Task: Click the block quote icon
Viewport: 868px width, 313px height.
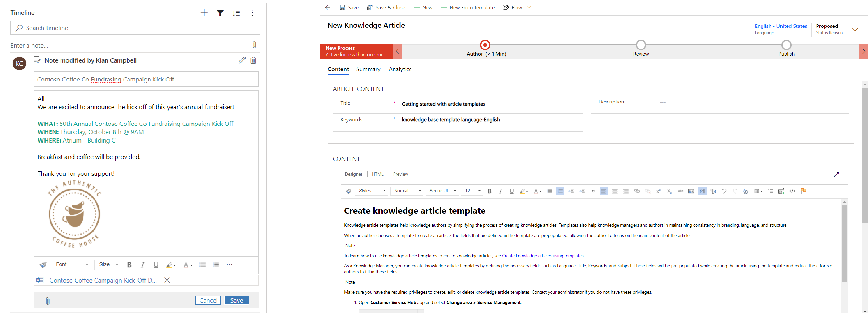Action: tap(593, 191)
